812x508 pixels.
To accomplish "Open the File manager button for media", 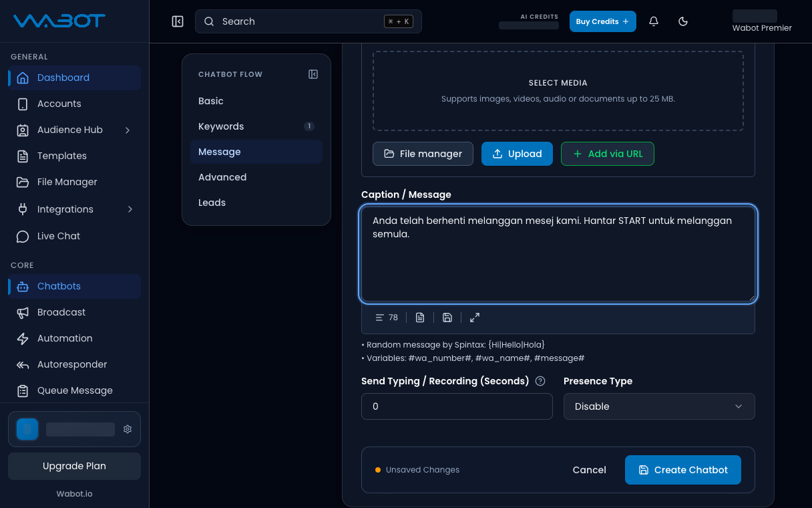I will click(x=423, y=154).
